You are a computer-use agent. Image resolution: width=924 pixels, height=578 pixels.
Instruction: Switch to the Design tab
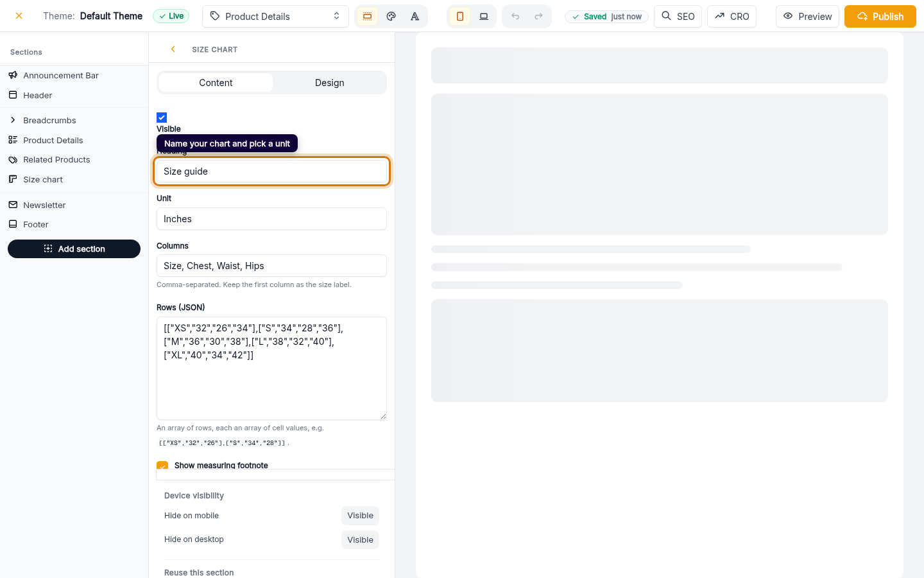(x=329, y=83)
